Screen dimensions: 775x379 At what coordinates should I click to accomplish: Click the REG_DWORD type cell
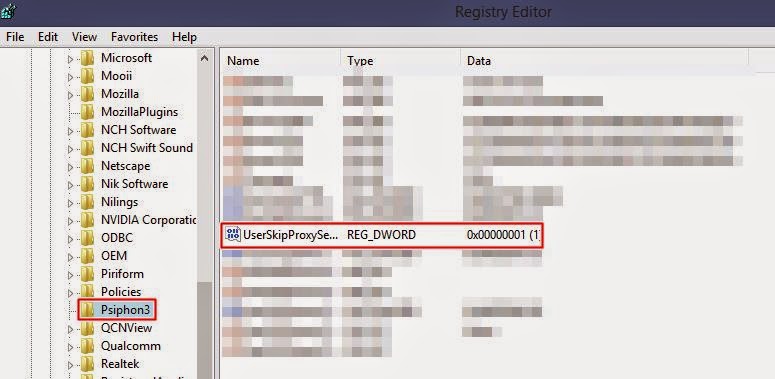(x=382, y=235)
